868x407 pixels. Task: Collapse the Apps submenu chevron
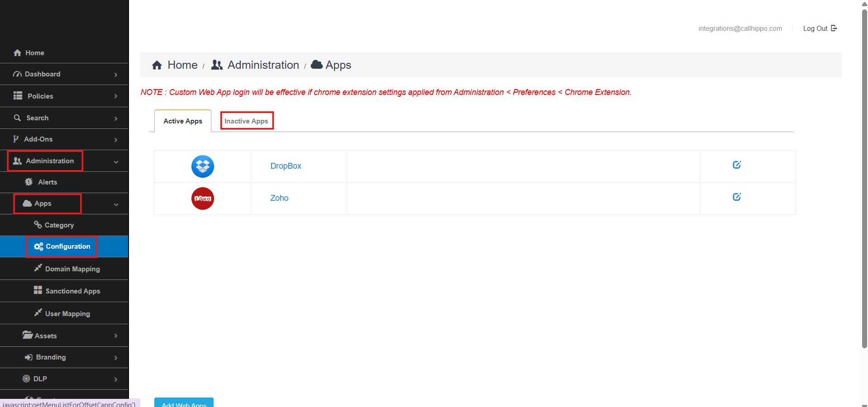click(116, 204)
